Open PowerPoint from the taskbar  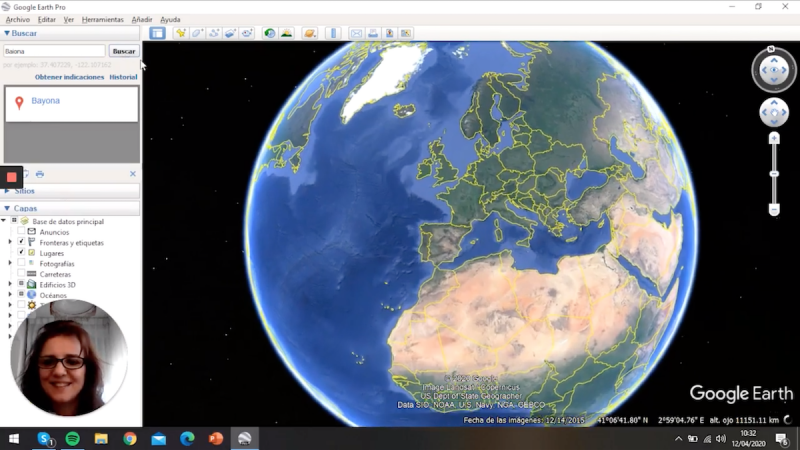(216, 439)
